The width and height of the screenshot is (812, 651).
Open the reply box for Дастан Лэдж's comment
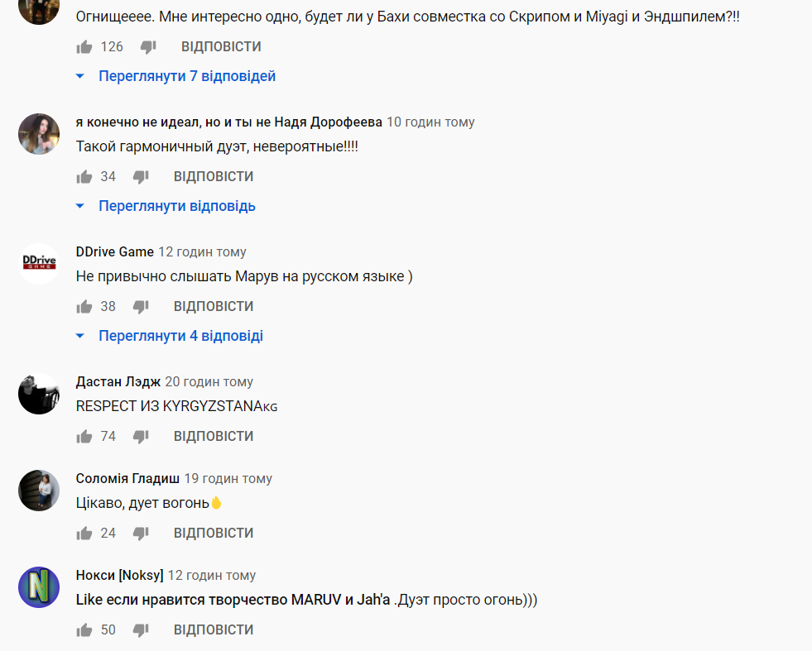click(213, 436)
